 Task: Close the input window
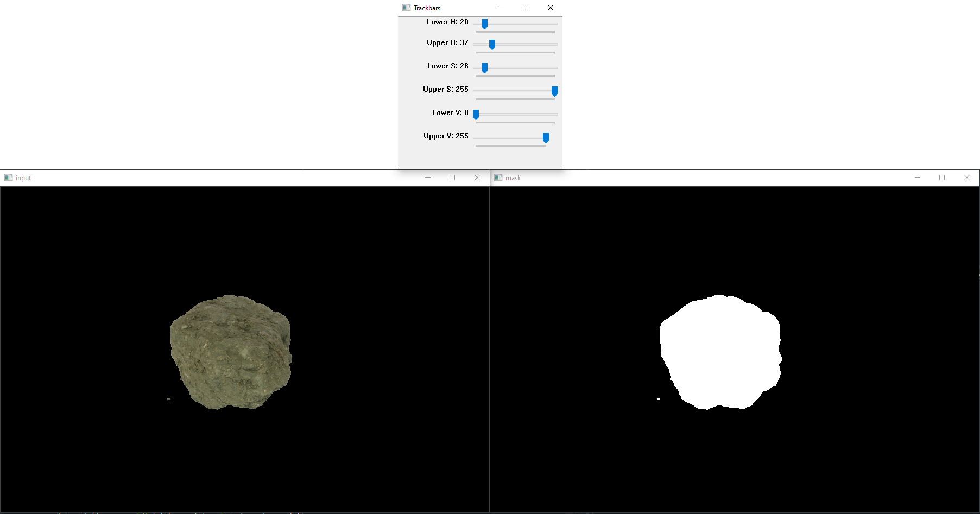tap(477, 177)
